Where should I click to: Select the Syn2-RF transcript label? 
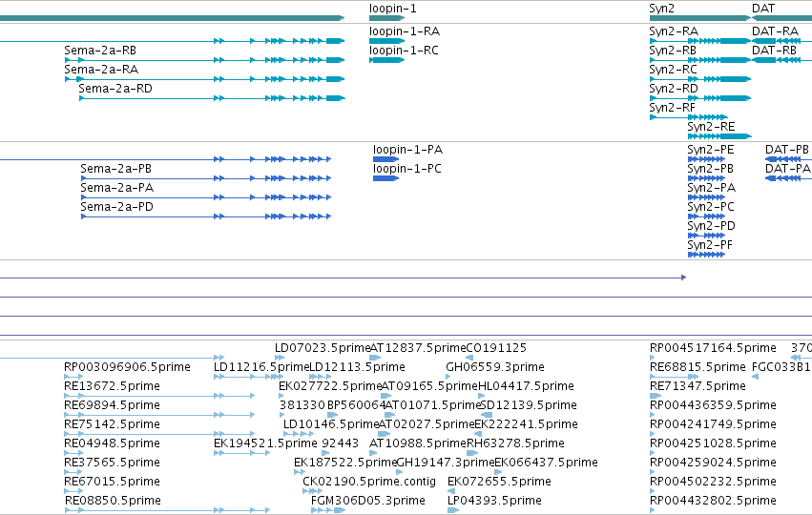pyautogui.click(x=672, y=108)
